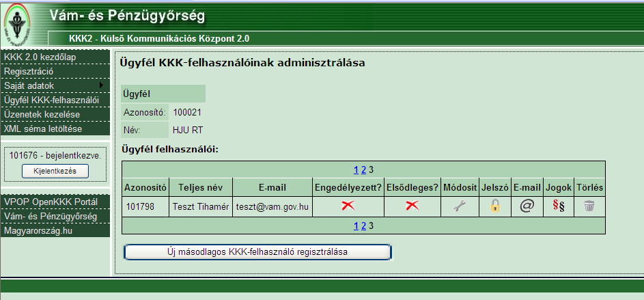Go to page 1 in the bottom pager

click(x=356, y=226)
